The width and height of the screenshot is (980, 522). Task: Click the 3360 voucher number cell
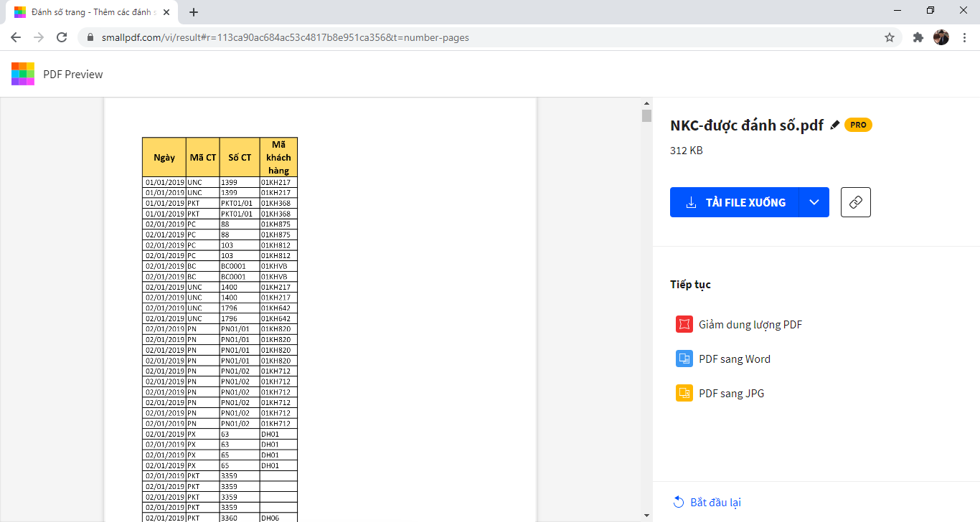240,518
